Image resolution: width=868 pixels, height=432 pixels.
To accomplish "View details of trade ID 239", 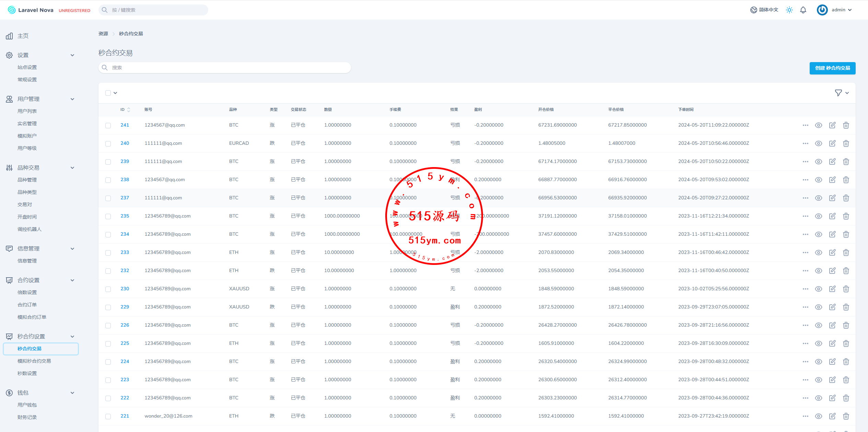I will 818,162.
